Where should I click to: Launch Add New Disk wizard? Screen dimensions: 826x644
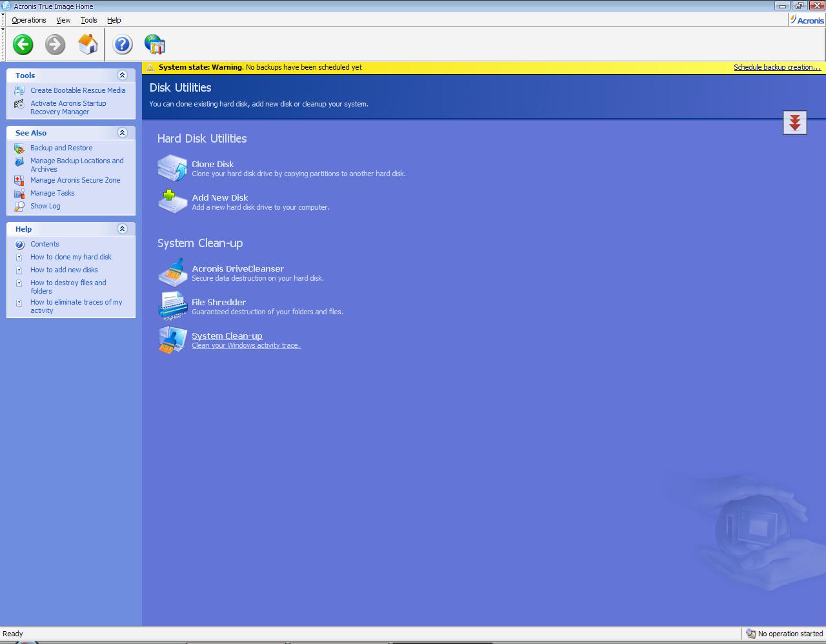(220, 197)
